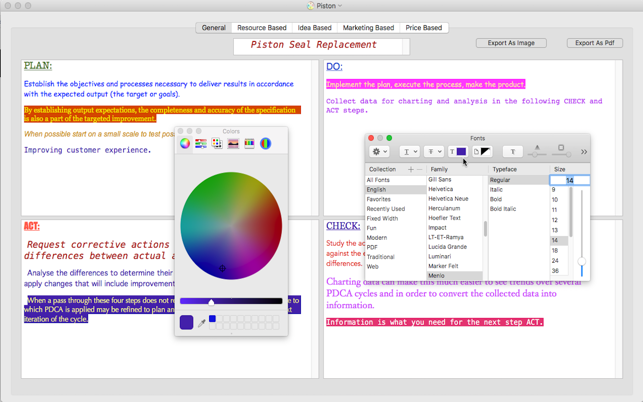Expand the Fonts toolbar overflow chevrons

point(584,152)
